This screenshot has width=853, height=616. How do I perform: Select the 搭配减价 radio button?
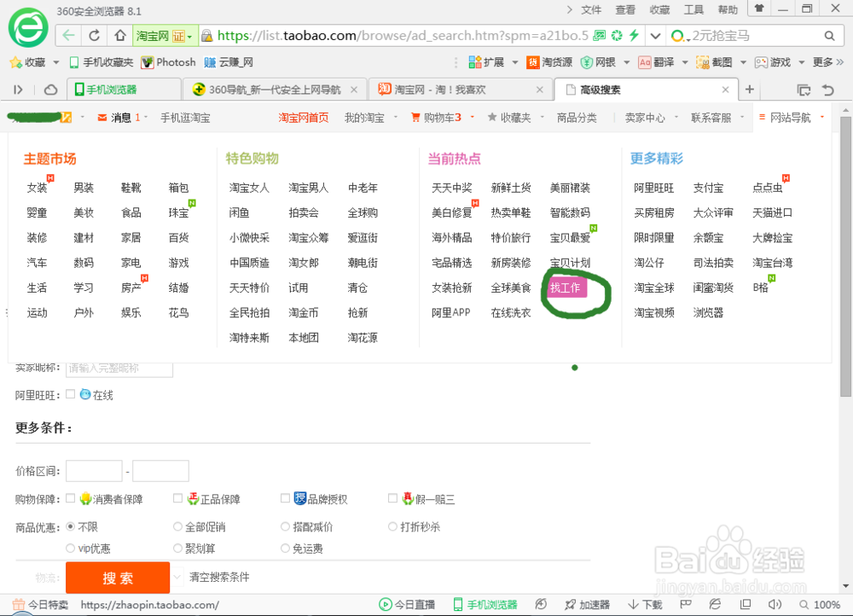click(285, 526)
